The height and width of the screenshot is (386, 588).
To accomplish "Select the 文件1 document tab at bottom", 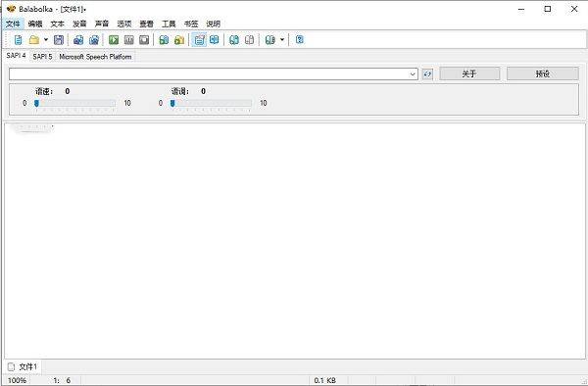I will pos(23,366).
